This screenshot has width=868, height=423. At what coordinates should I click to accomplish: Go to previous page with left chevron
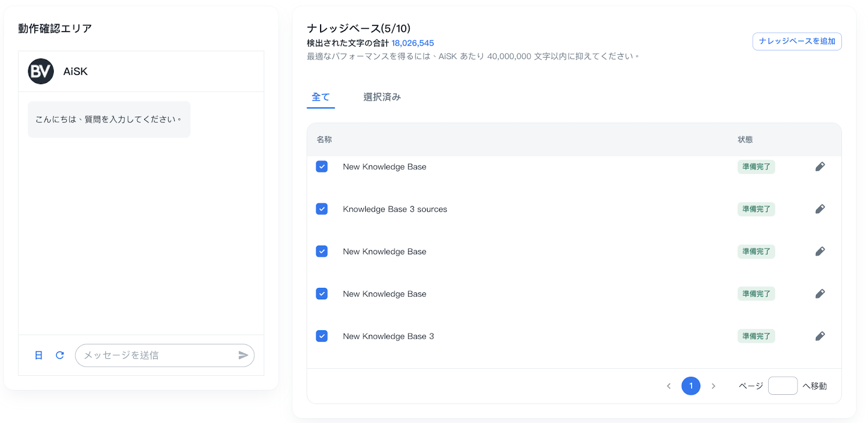(669, 386)
